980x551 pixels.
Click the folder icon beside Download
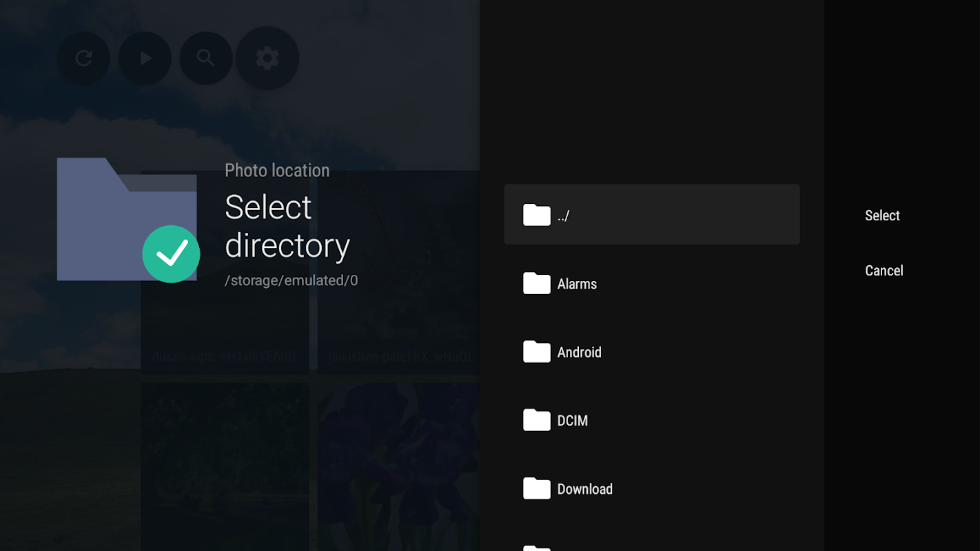click(537, 489)
